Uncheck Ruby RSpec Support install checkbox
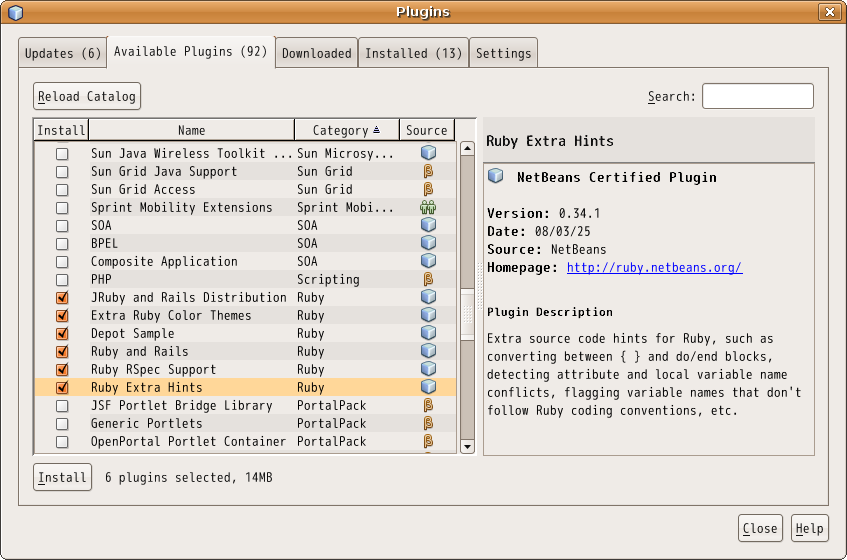The height and width of the screenshot is (560, 847). [62, 370]
